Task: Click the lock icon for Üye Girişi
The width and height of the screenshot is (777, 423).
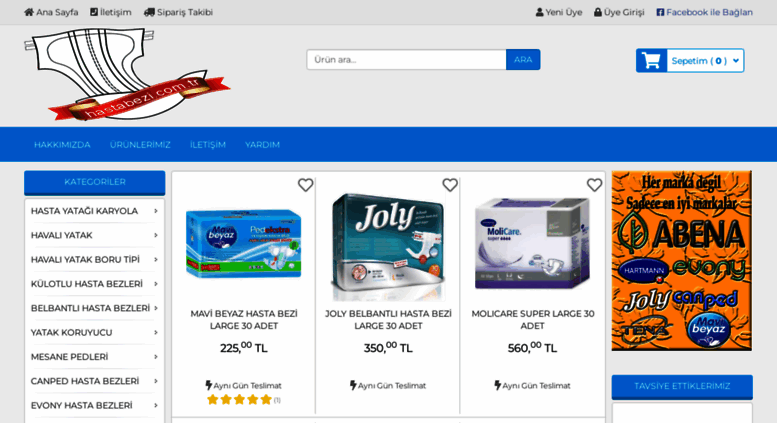Action: pos(598,12)
